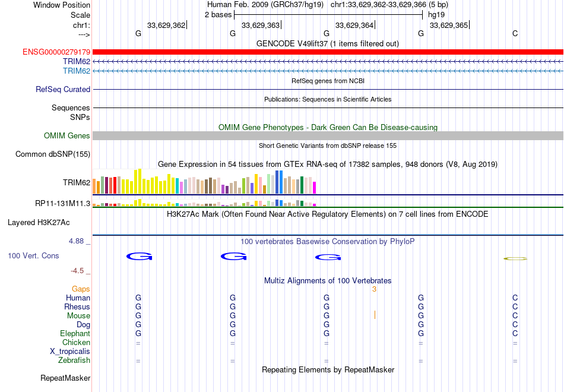
Task: Click the chr1:33,629,362-33,629,366 position text
Action: 378,5
